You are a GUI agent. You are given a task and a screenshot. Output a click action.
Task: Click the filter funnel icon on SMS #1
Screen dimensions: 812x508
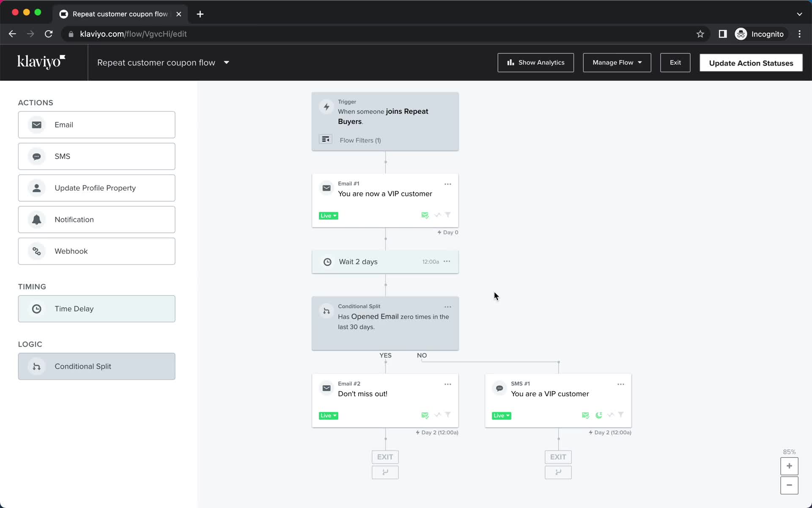tap(621, 415)
